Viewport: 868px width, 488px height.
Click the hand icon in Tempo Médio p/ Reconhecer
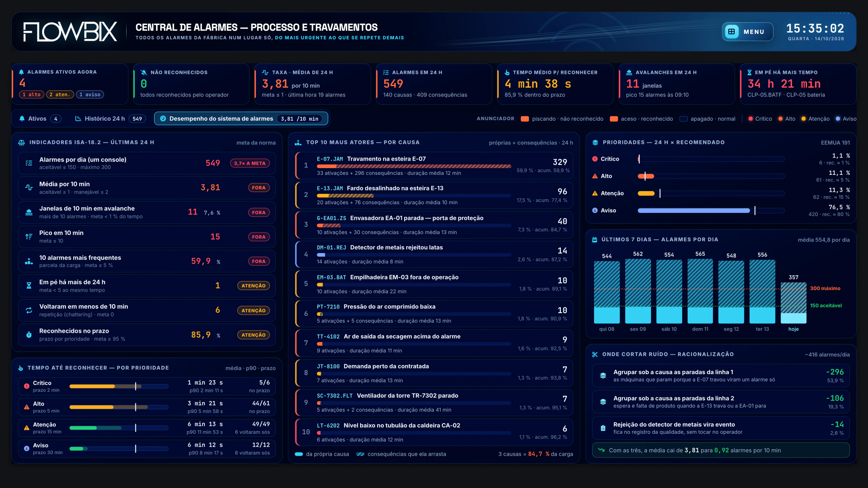[507, 72]
